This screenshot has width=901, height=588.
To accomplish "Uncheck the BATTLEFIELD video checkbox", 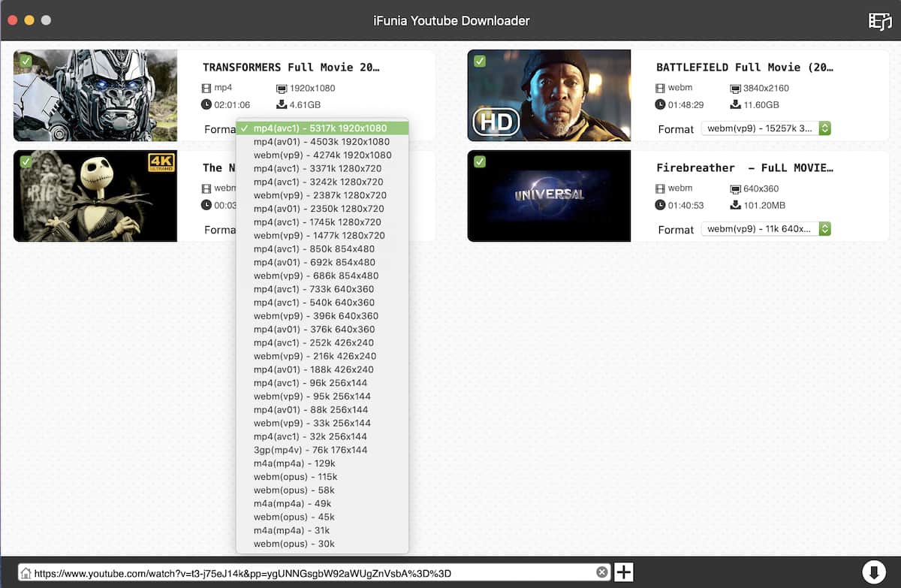I will (480, 61).
